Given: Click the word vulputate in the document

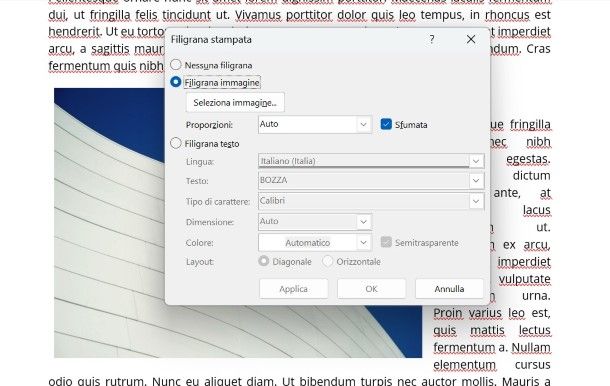Looking at the screenshot, I should point(524,279).
